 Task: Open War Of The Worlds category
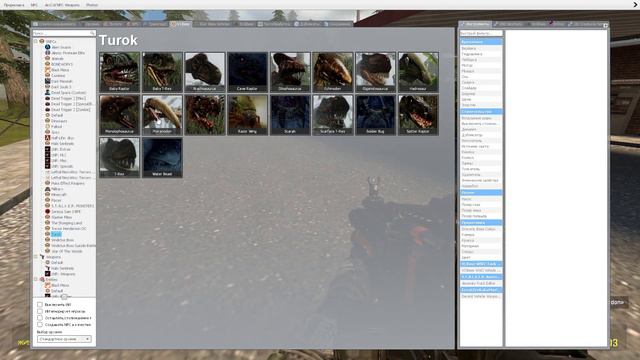[67, 251]
